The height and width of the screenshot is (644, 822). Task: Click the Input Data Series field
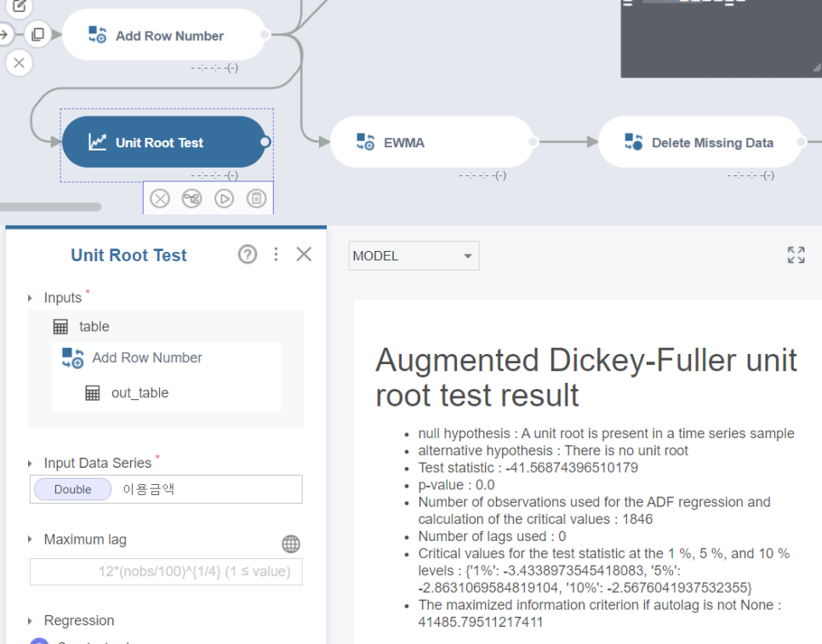tap(166, 489)
